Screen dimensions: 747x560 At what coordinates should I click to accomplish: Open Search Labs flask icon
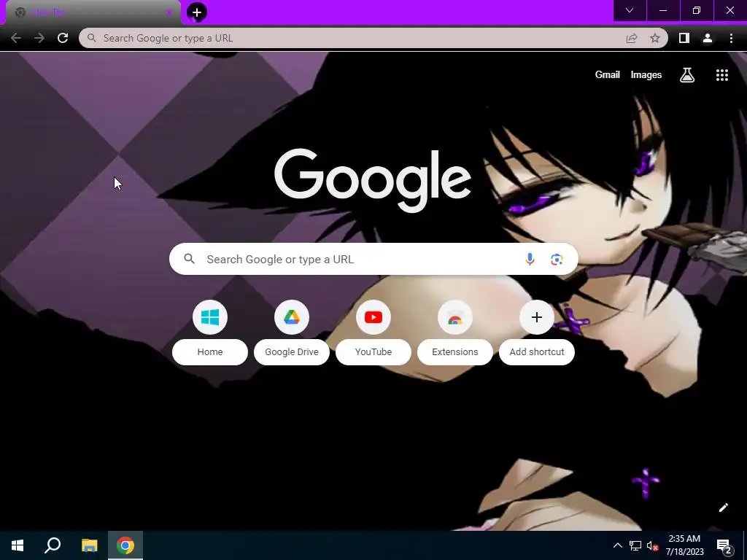pyautogui.click(x=687, y=75)
